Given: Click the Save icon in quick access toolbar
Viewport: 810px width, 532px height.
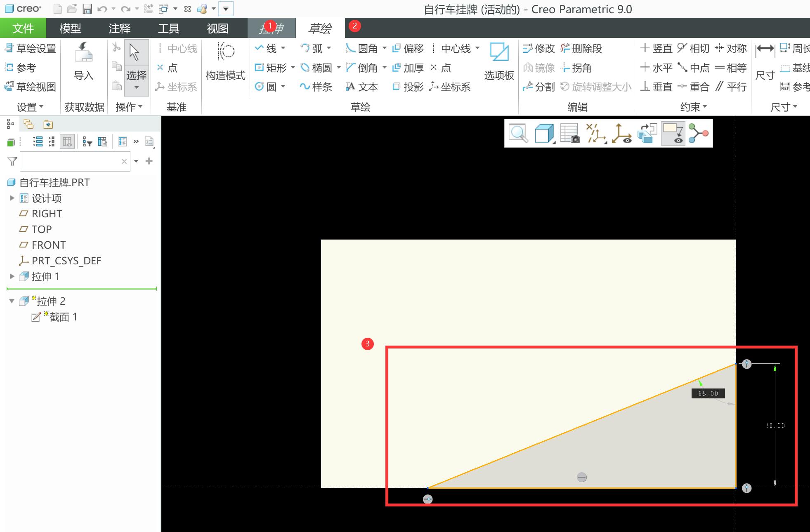Looking at the screenshot, I should [87, 9].
